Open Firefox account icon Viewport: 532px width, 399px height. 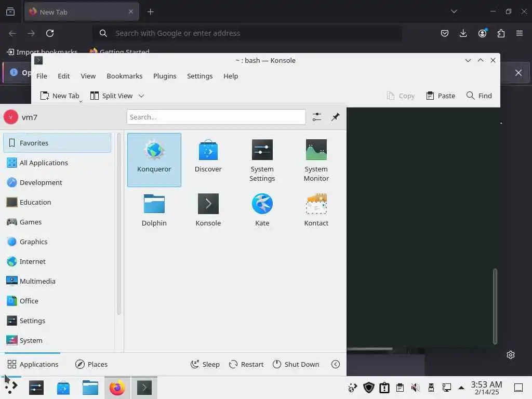[482, 33]
